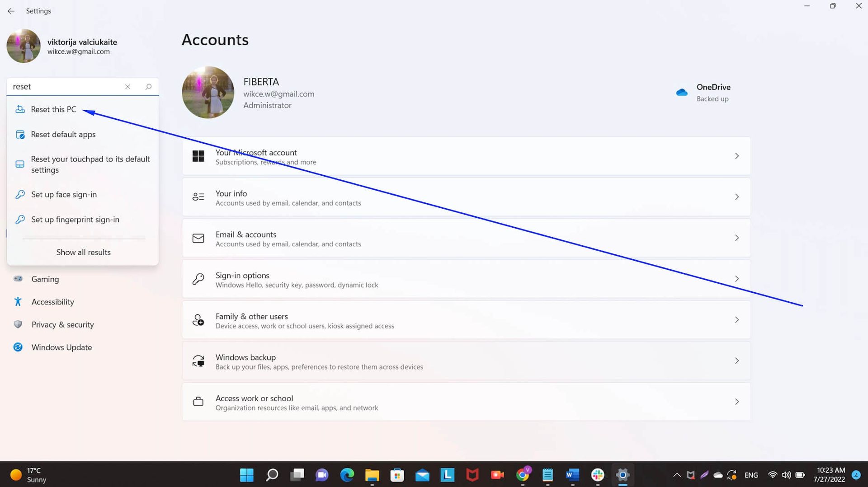Expand the Email & accounts chevron
Viewport: 868px width, 487px height.
pos(736,238)
